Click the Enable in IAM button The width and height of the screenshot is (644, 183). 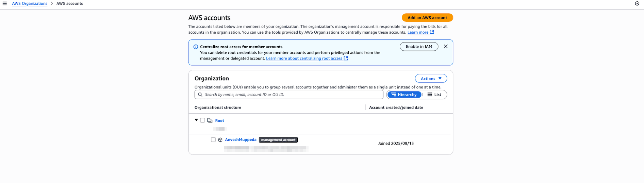[x=419, y=47]
